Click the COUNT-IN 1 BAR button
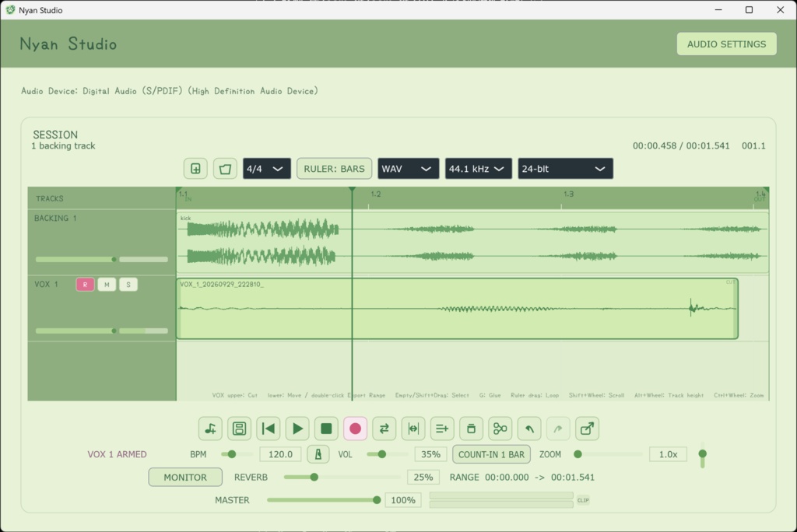The image size is (797, 532). tap(492, 454)
